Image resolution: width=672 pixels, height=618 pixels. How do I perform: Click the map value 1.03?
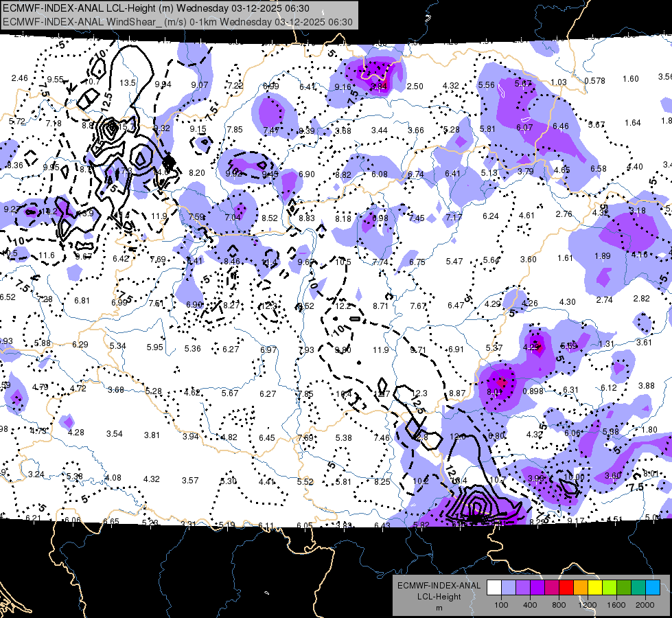(559, 82)
